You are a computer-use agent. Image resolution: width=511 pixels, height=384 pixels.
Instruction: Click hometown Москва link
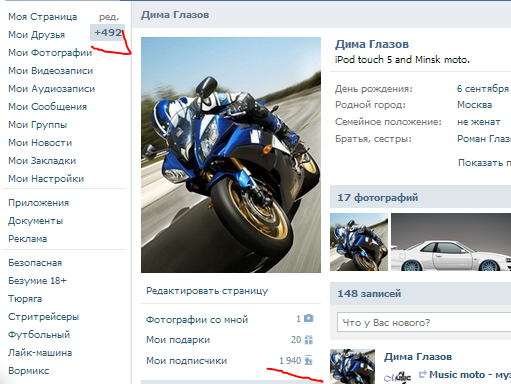click(x=474, y=105)
